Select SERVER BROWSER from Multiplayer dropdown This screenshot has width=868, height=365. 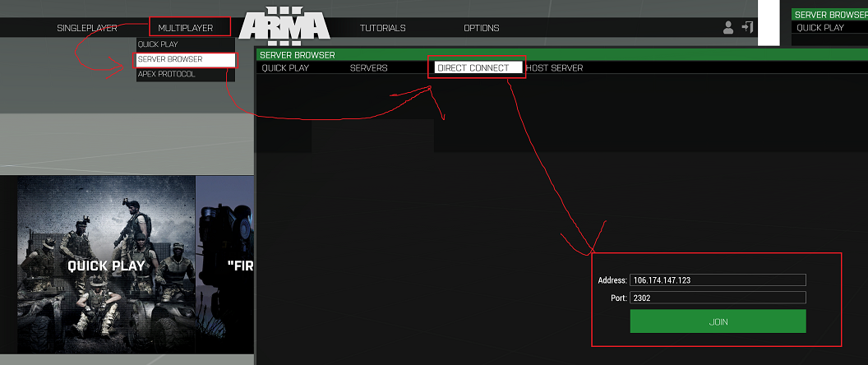(186, 59)
